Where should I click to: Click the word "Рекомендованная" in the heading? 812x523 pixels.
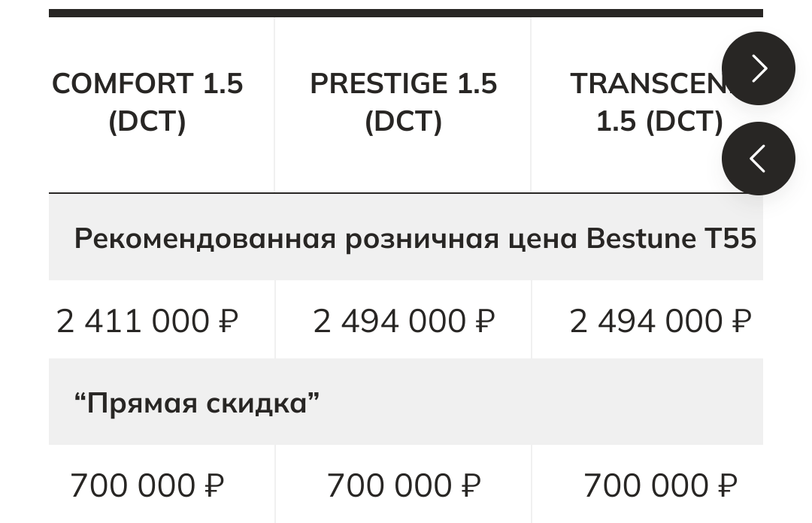205,239
